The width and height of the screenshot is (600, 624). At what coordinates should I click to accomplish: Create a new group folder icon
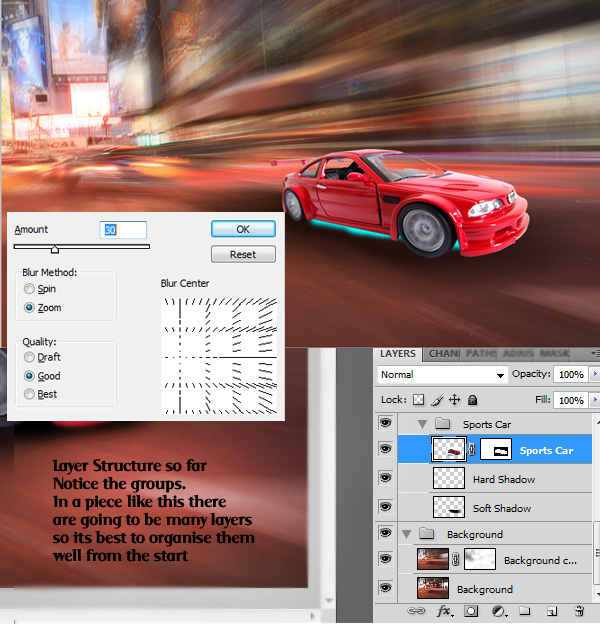pos(525,610)
